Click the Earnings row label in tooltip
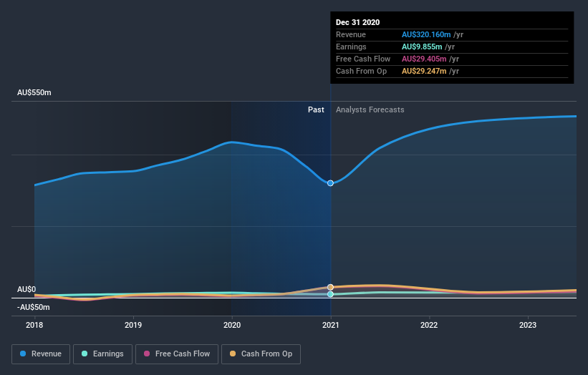Screen dimensions: 588x375 point(351,47)
